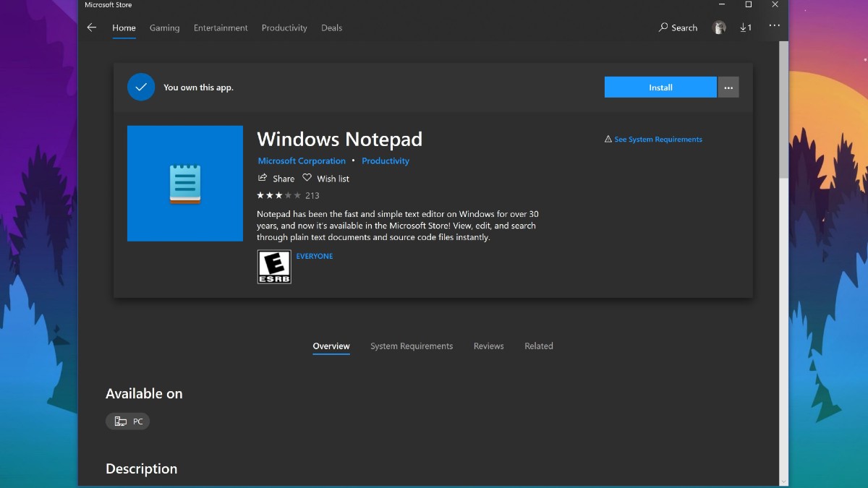
Task: Open the Deals tab
Action: coord(332,27)
